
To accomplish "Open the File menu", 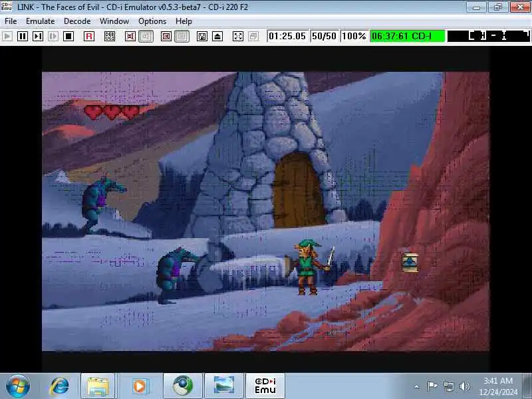I will tap(11, 21).
